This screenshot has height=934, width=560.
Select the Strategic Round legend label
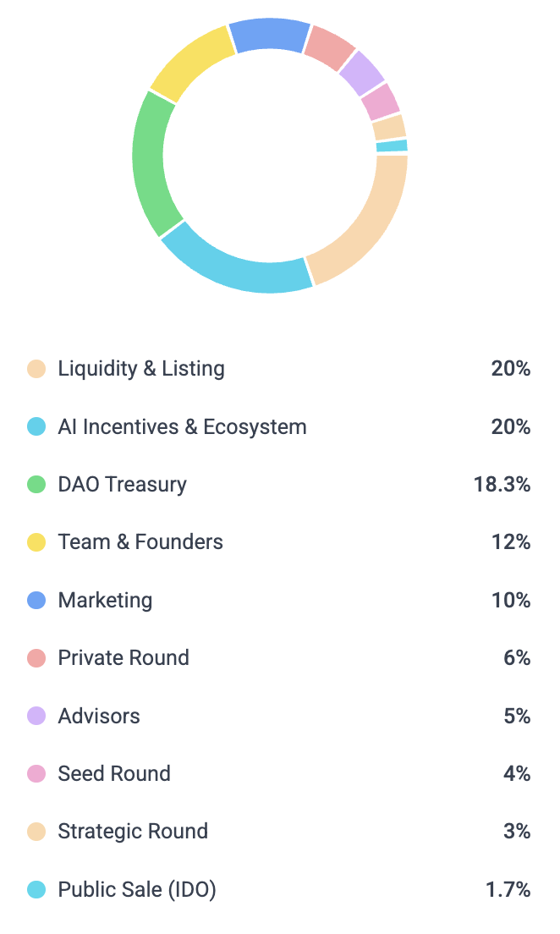point(133,832)
